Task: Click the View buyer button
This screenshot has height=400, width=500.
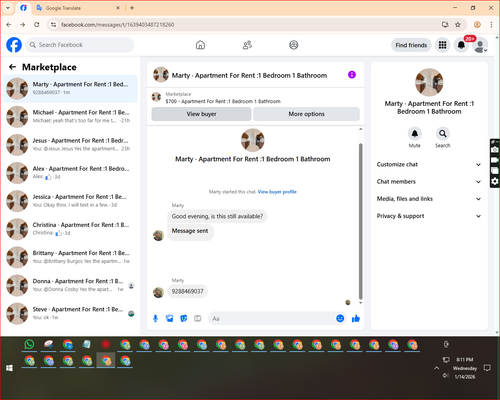Action: 201,114
